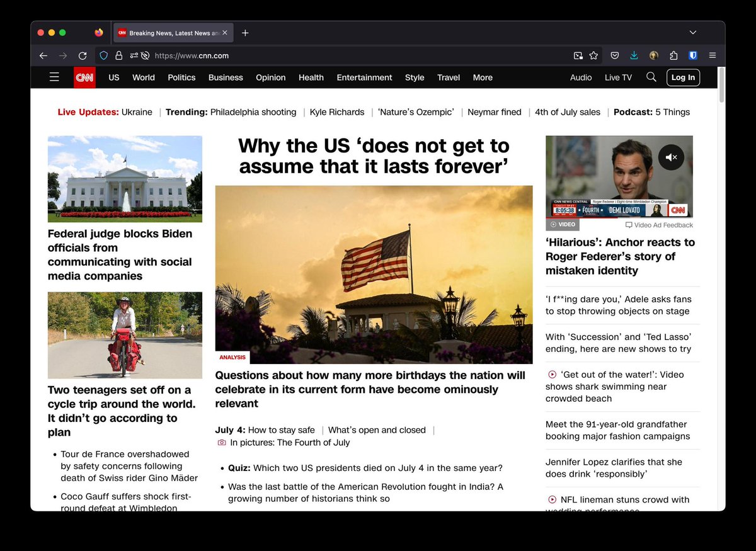Go to the Style section

coord(415,77)
